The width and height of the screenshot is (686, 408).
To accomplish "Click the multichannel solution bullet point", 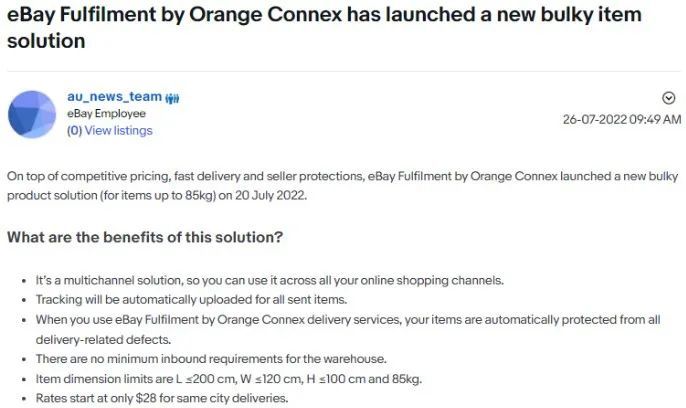I will click(x=270, y=280).
